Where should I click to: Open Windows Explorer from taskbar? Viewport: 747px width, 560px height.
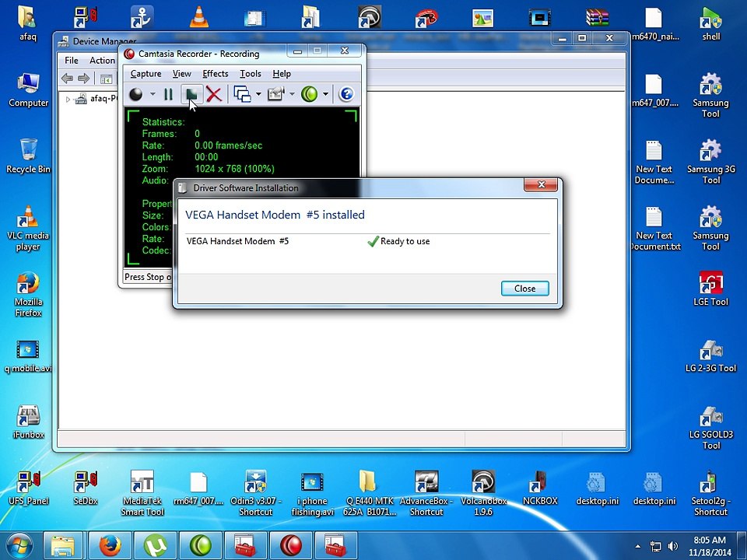[63, 546]
